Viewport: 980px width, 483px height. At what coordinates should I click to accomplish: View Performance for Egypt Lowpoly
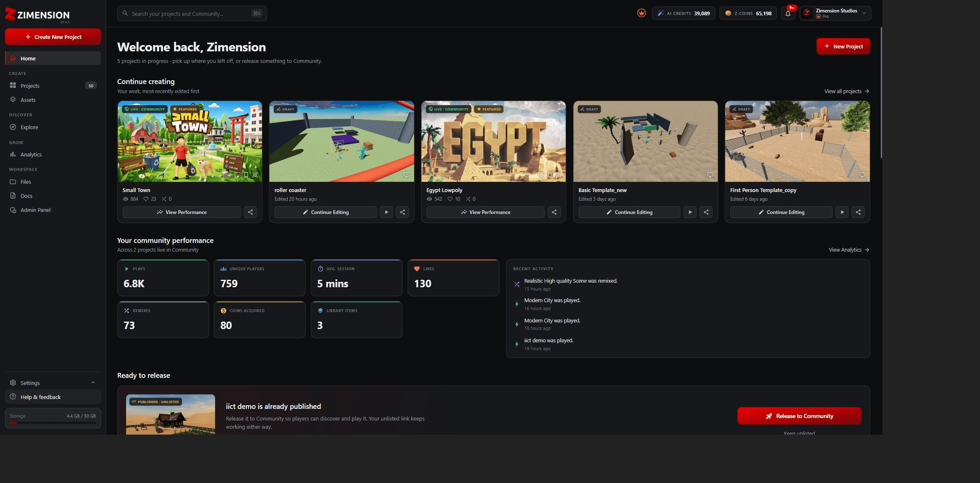(485, 212)
